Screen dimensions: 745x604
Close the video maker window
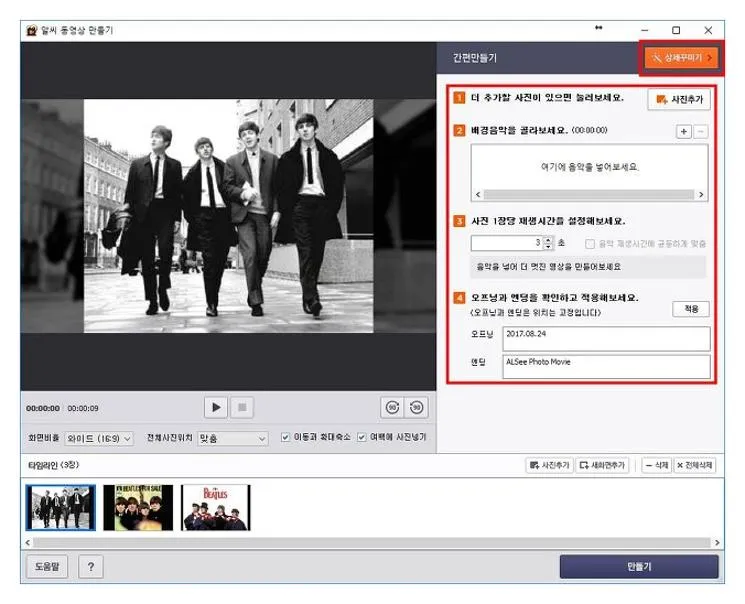pos(708,30)
